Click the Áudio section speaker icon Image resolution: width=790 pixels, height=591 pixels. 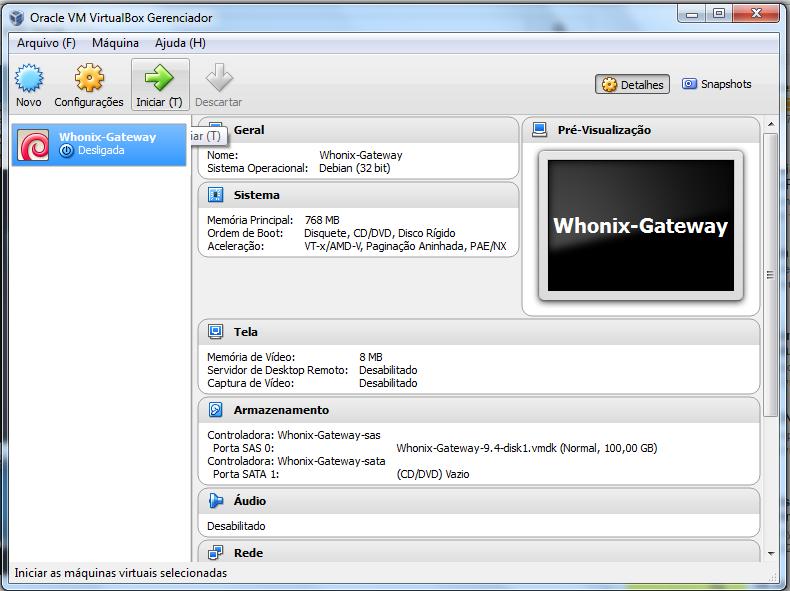(x=216, y=501)
